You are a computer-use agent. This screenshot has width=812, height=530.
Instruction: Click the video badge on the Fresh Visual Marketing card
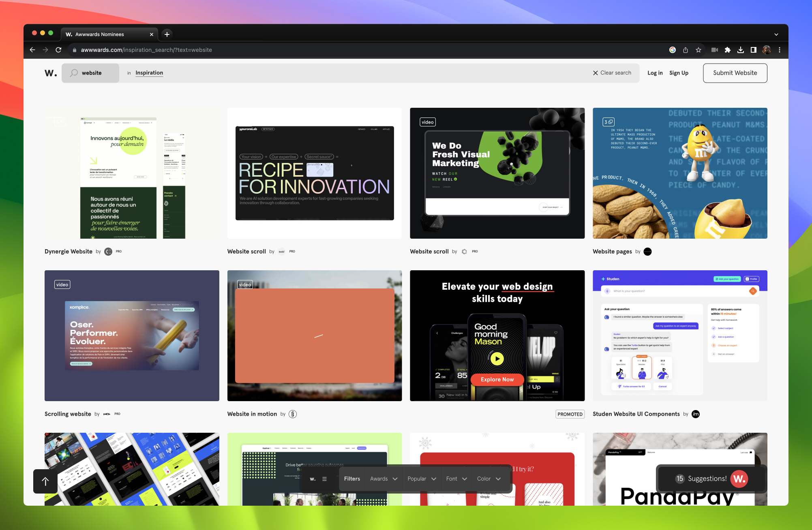click(427, 122)
